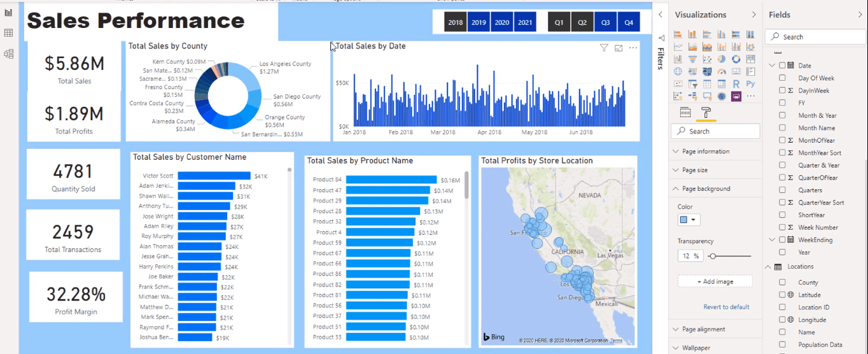The width and height of the screenshot is (868, 354).
Task: Click the Transparency percentage input box
Action: [689, 256]
